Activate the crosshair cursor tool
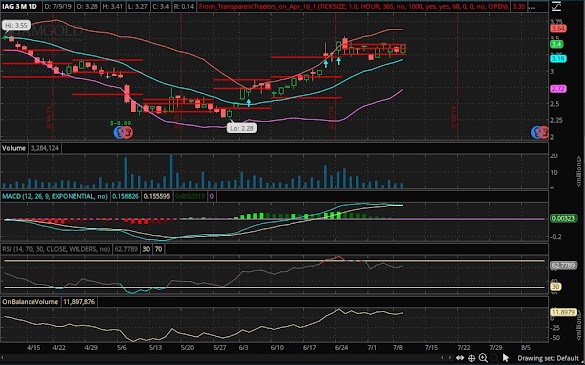585x365 pixels. [472, 358]
